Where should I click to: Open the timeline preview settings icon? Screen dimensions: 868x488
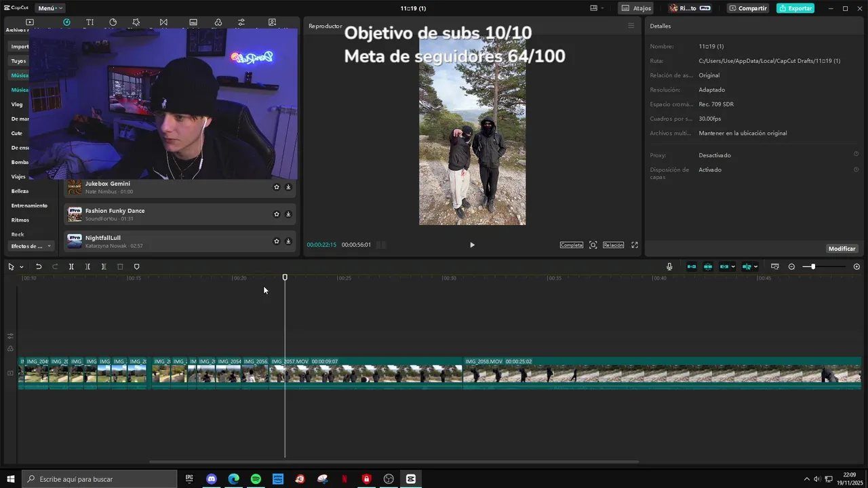pyautogui.click(x=775, y=267)
